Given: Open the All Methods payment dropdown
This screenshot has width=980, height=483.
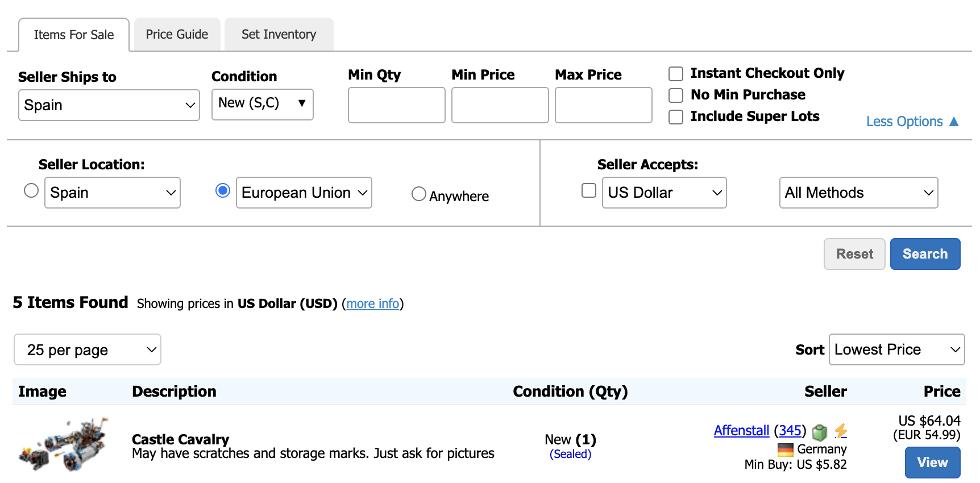Looking at the screenshot, I should point(858,193).
